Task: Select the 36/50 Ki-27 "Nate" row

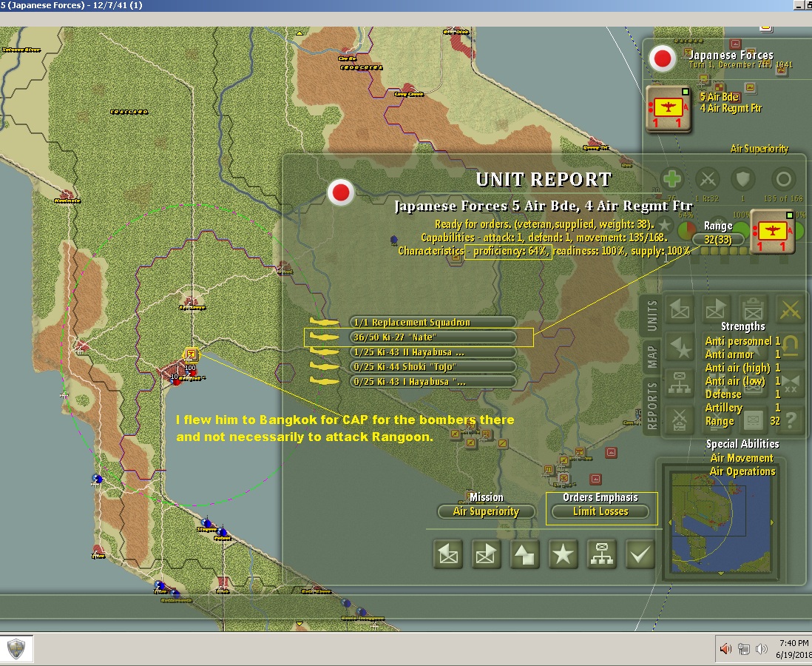Action: coord(433,337)
